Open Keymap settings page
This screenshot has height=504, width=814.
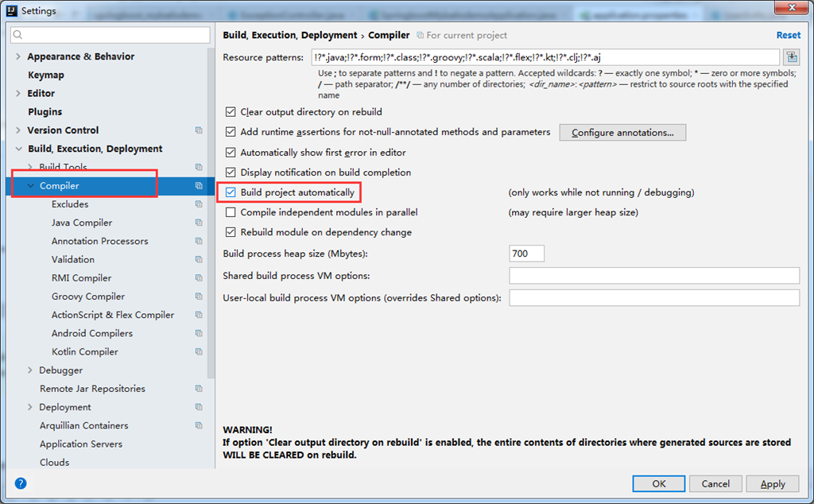[x=46, y=75]
